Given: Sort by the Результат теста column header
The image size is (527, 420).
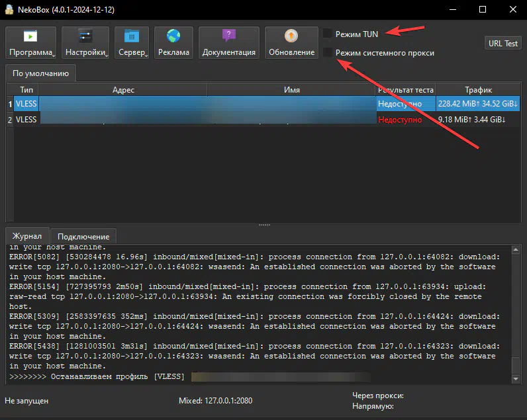Looking at the screenshot, I should (x=406, y=90).
